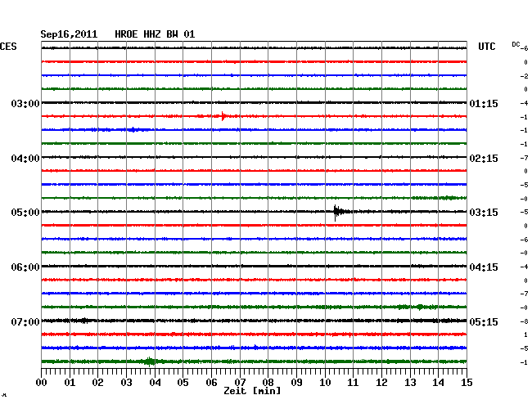The width and height of the screenshot is (532, 404).
Task: Click the DC column header
Action: click(516, 44)
